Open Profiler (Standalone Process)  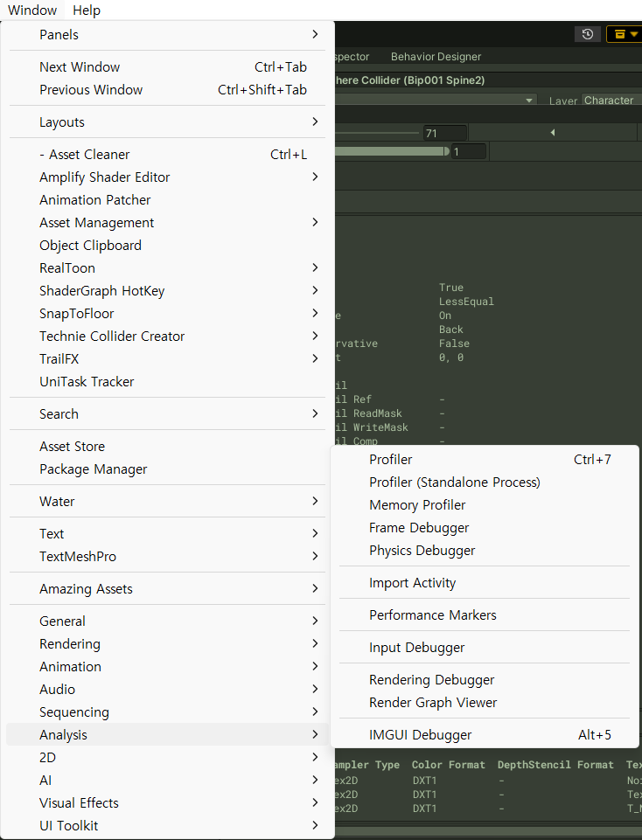(x=485, y=482)
